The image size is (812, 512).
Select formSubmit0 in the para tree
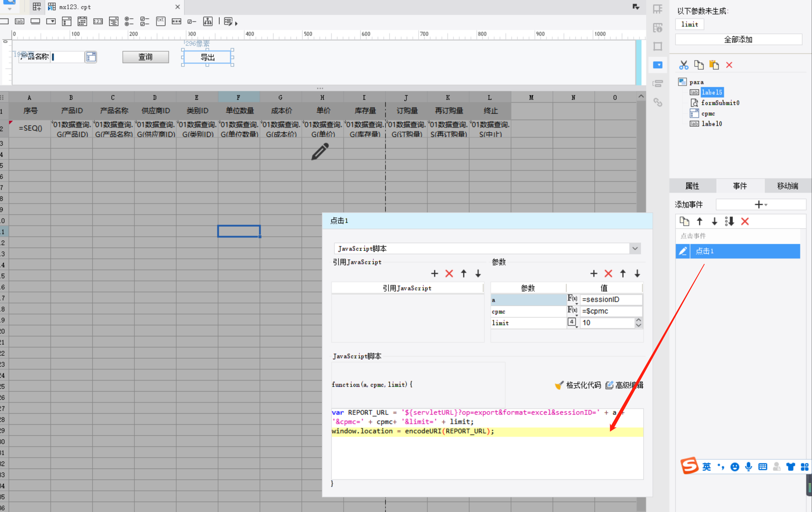[720, 103]
